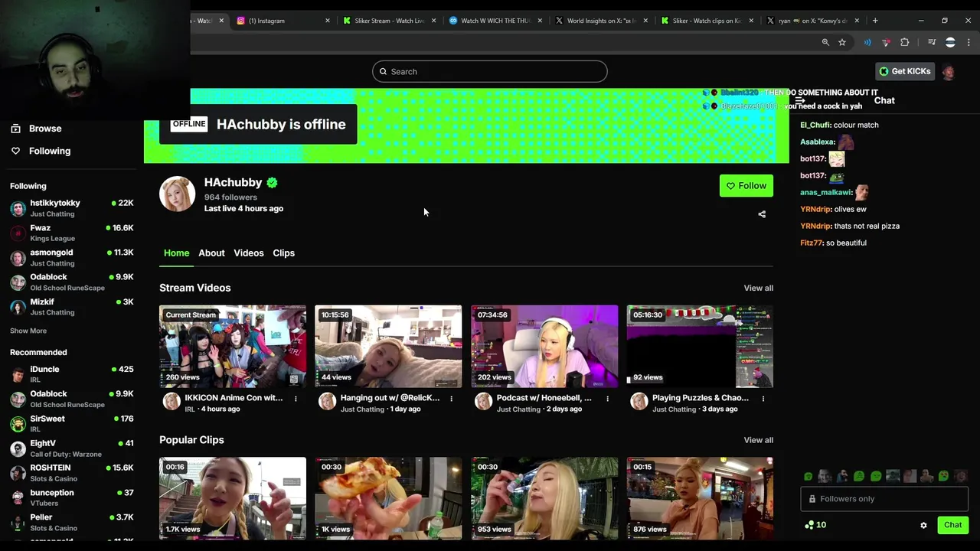Click the blue sound-wave extension icon
Screen dimensions: 980x551
coord(867,42)
